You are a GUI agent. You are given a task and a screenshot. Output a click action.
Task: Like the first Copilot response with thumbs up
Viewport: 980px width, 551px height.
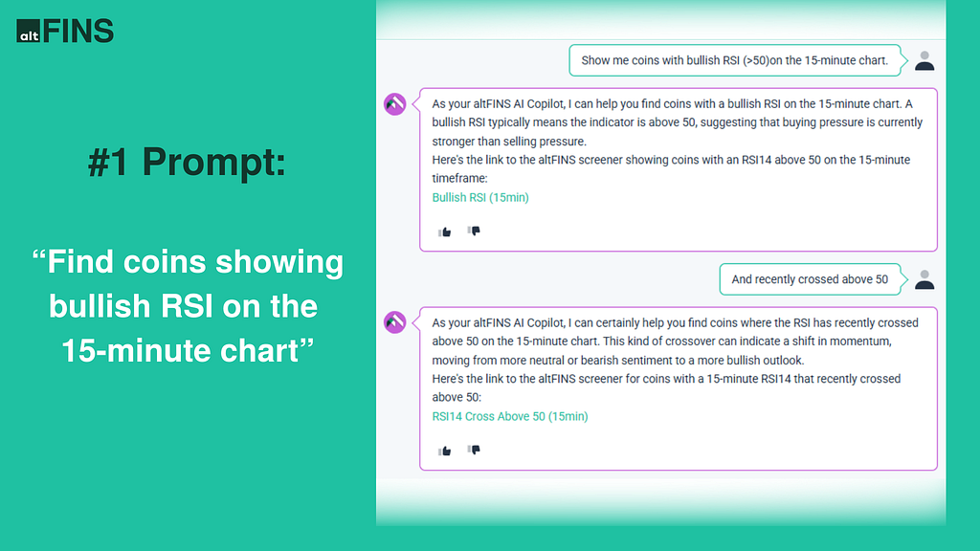click(444, 231)
